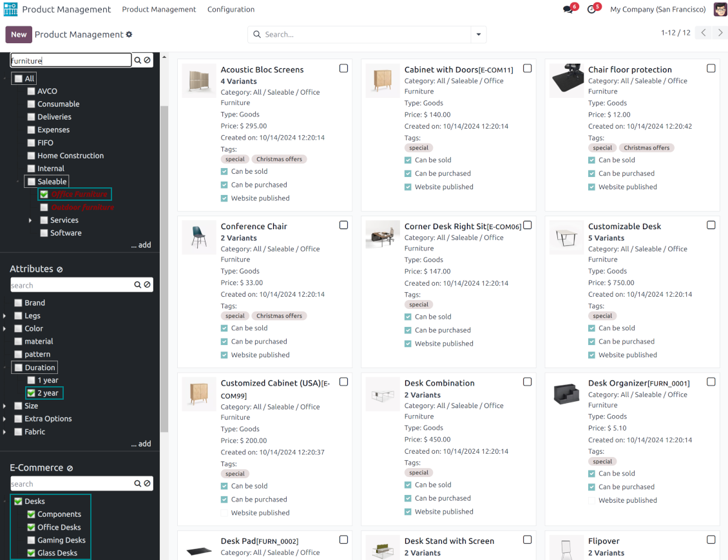Click the gear icon beside Product Management
This screenshot has width=728, height=560.
tap(129, 35)
